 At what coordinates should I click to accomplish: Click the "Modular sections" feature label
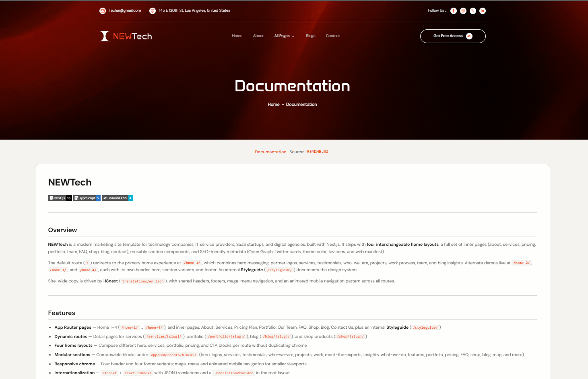tap(72, 355)
